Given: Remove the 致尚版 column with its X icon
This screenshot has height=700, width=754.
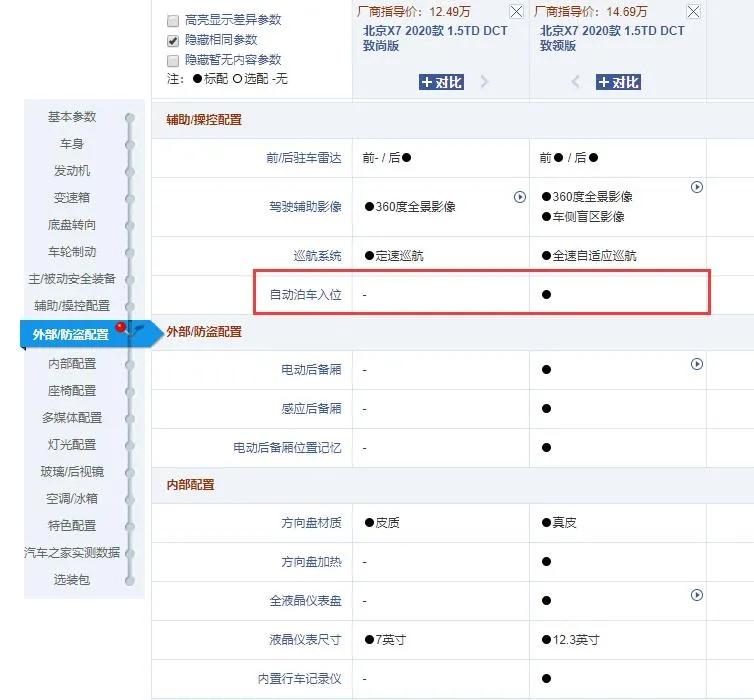Looking at the screenshot, I should 516,12.
